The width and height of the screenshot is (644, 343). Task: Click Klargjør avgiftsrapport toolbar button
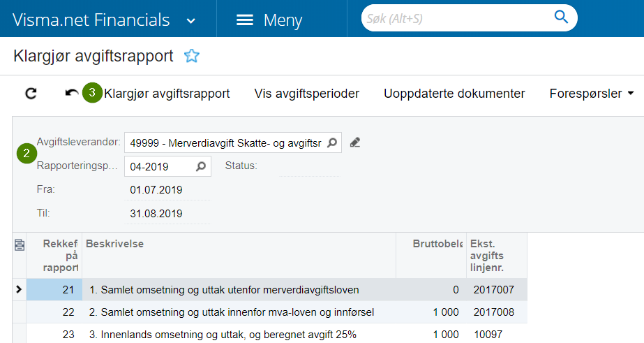(x=167, y=94)
